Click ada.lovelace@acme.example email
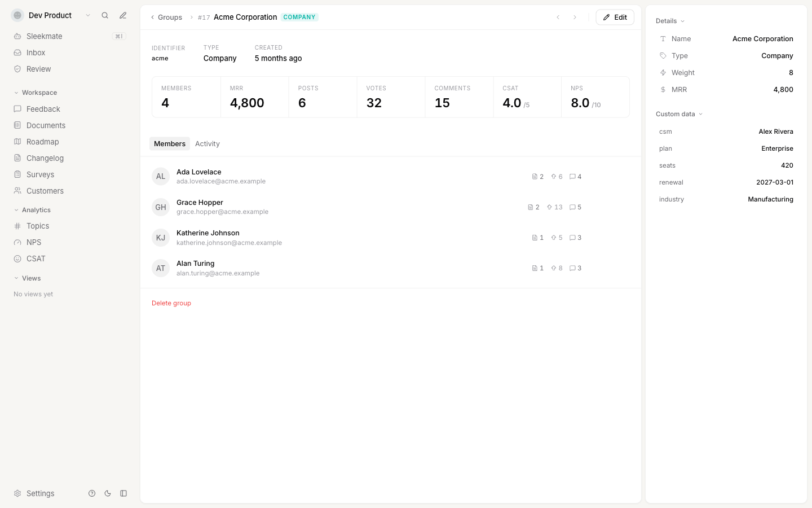Screen dimensions: 812x508 pyautogui.click(x=221, y=181)
